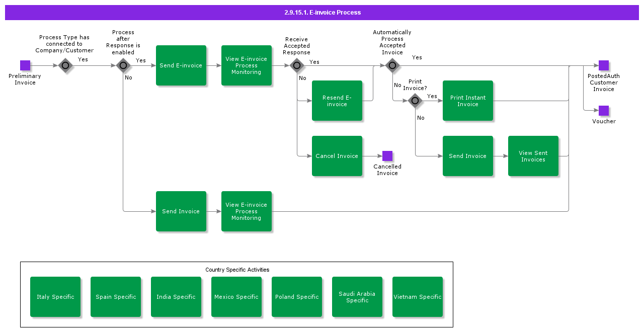Open the top View E-invoice Process Monitoring box

point(247,65)
